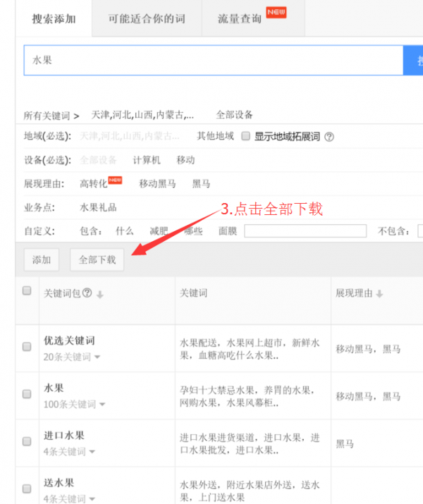Expand 20条关键词 dropdown

pos(72,357)
